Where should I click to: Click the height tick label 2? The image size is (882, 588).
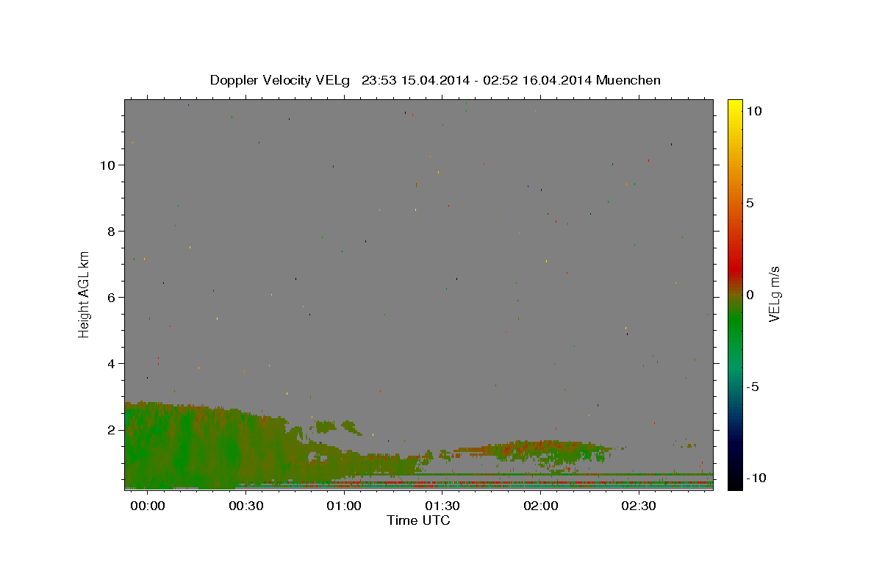tap(112, 430)
